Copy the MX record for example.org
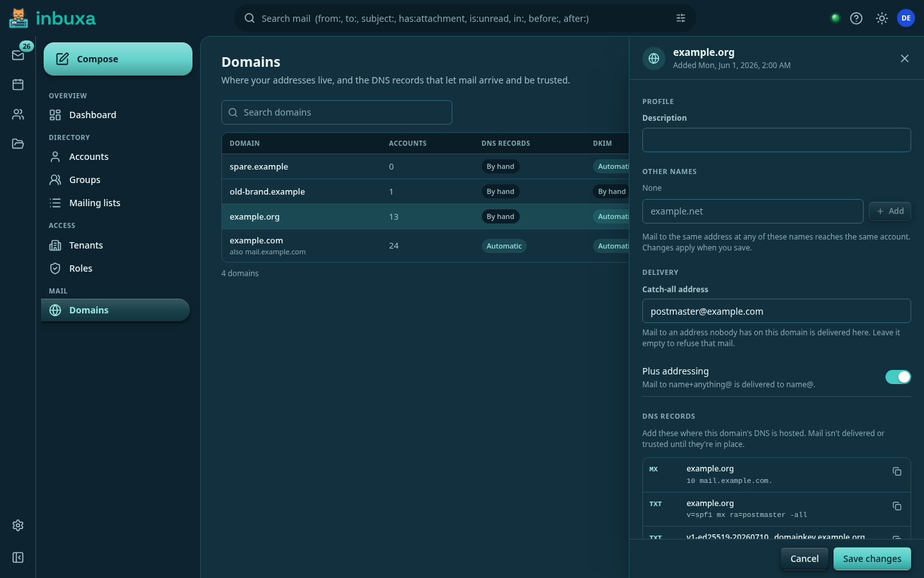This screenshot has height=578, width=924. click(x=897, y=471)
